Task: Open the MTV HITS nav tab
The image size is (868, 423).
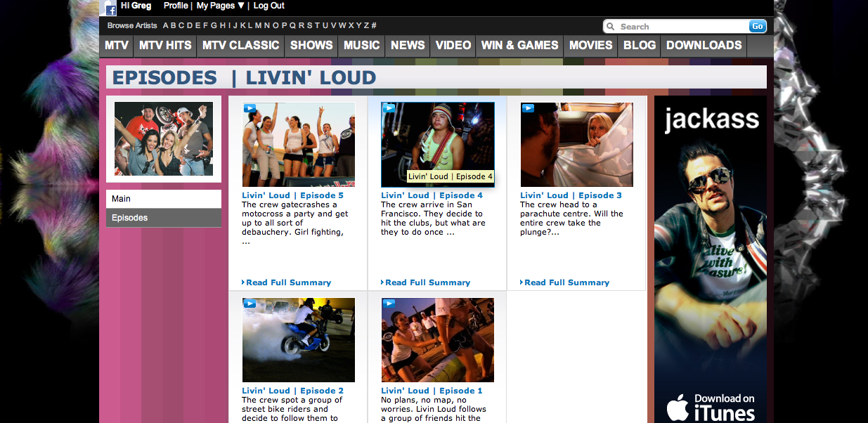Action: [165, 45]
